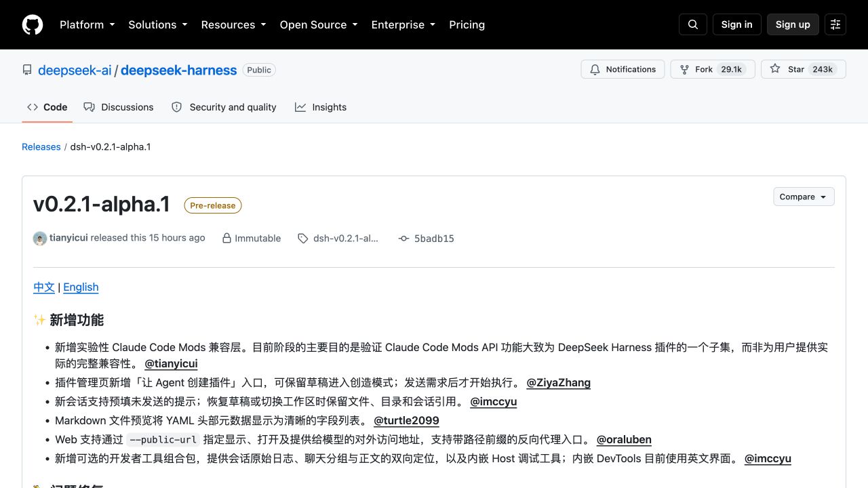
Task: Click the Notifications bell button
Action: (x=623, y=69)
